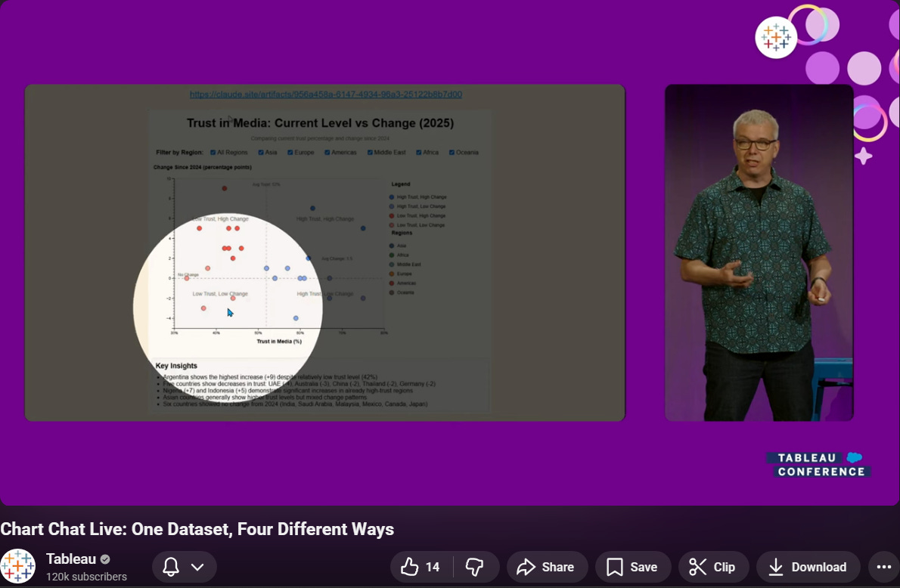Click the 120k subscribers text
Screen dimensions: 900x588
point(87,577)
